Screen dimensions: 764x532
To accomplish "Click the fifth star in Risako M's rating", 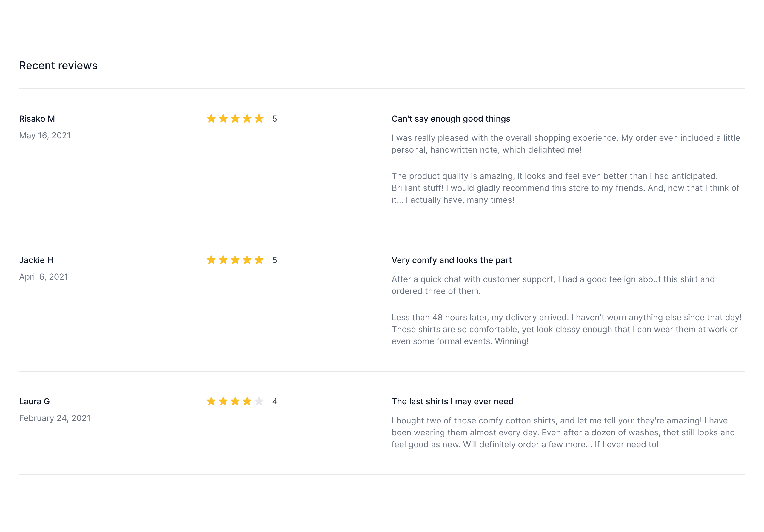I will tap(259, 119).
